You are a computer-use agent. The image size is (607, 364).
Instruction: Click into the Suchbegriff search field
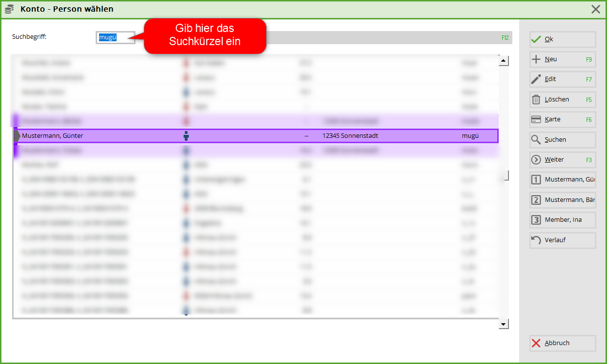pos(116,37)
